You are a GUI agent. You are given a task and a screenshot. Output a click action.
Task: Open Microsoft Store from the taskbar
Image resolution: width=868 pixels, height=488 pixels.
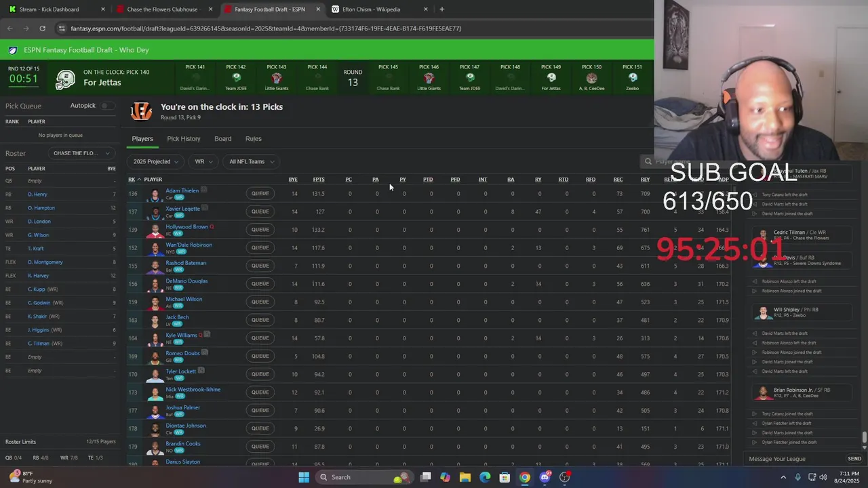[505, 477]
